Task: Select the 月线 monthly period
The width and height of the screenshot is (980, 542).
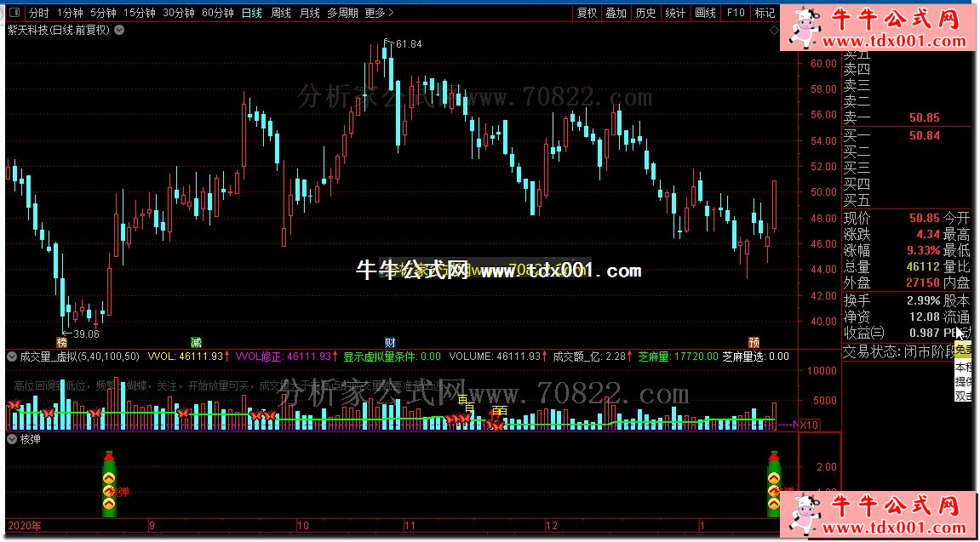Action: (309, 13)
